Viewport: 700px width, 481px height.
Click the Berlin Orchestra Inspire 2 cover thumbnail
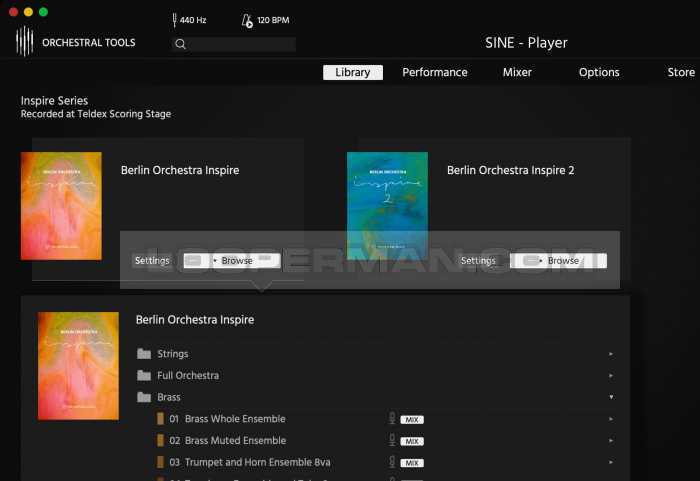pos(387,206)
